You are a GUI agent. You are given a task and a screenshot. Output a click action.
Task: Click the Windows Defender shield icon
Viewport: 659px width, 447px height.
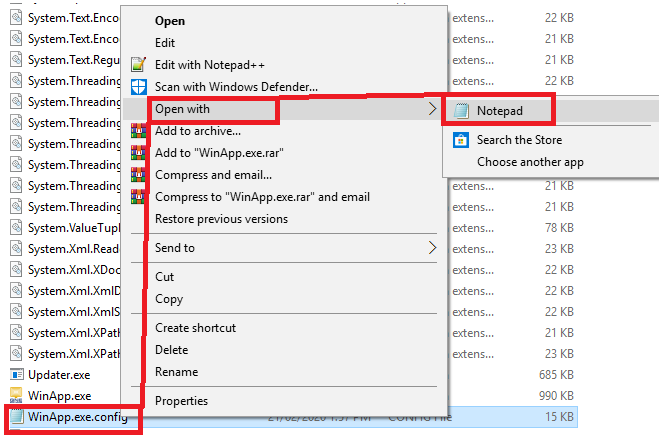click(139, 87)
